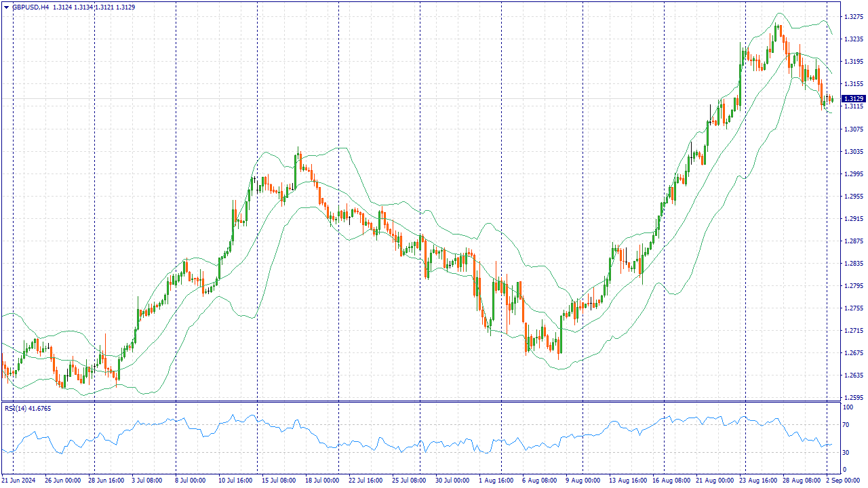Click the 9 Aug 00:00 time label
Image resolution: width=868 pixels, height=488 pixels.
point(583,481)
